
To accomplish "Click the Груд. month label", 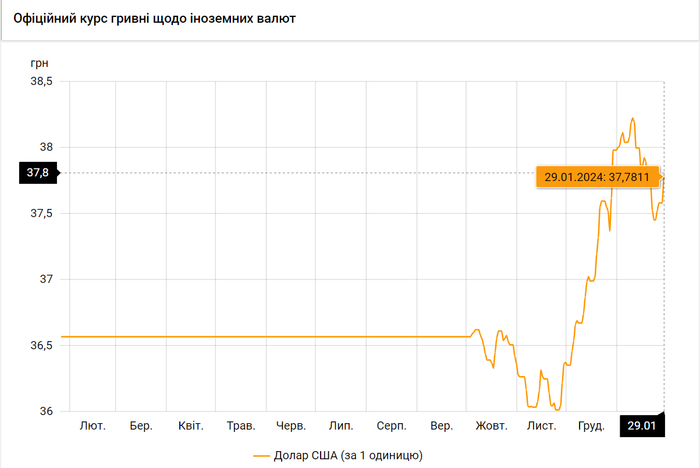I will (591, 426).
